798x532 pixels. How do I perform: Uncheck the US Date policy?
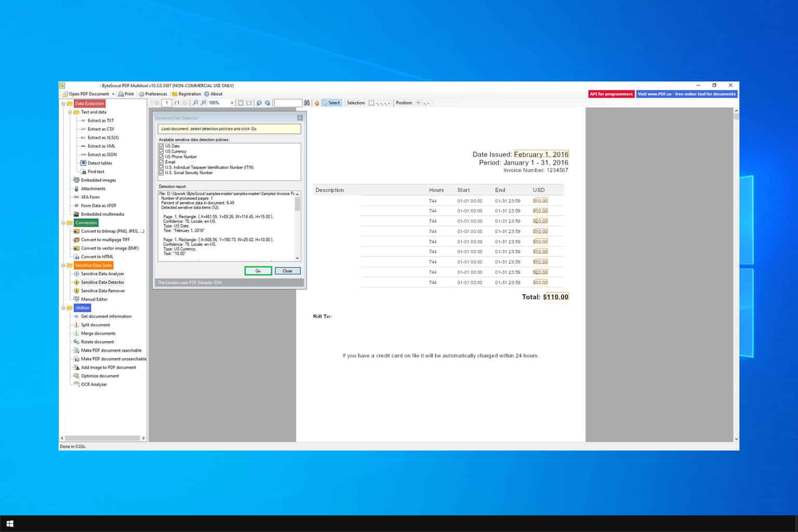pyautogui.click(x=161, y=146)
